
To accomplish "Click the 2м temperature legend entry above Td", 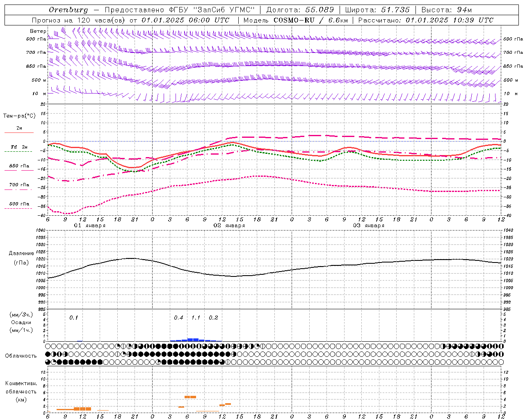I will [x=19, y=128].
